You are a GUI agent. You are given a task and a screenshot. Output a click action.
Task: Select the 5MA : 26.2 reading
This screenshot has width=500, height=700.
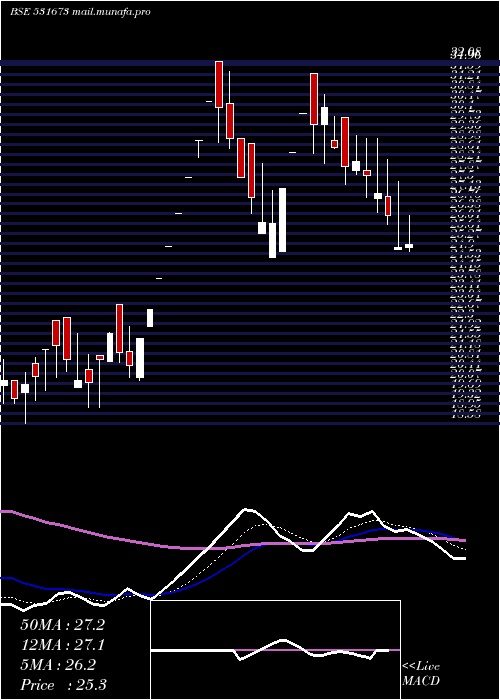point(58,665)
